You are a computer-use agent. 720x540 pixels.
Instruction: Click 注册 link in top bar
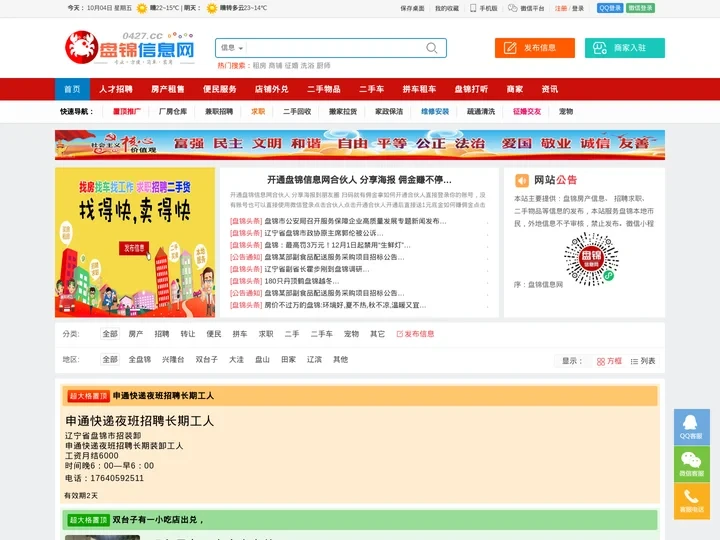pos(561,8)
